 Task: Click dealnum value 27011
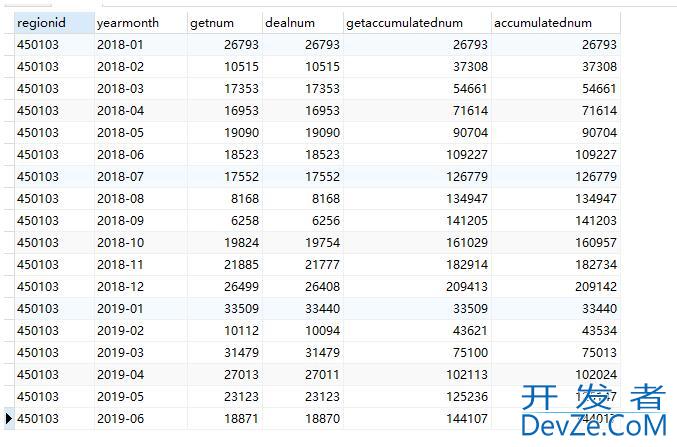(303, 375)
